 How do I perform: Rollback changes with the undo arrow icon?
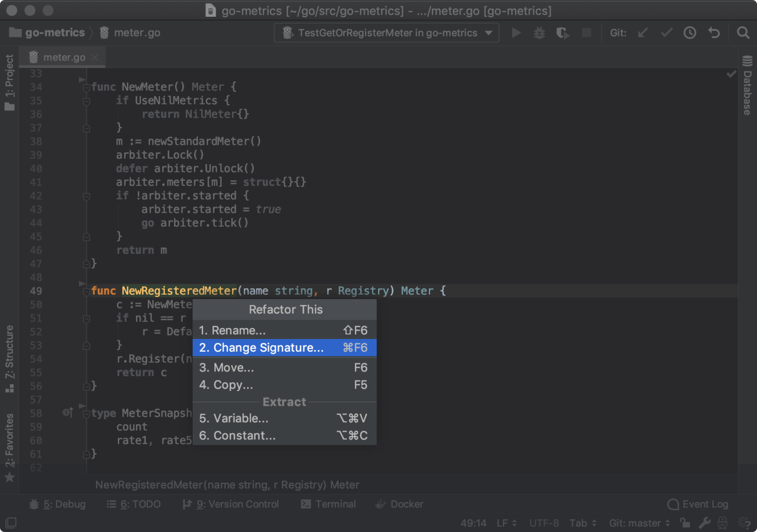click(x=714, y=33)
